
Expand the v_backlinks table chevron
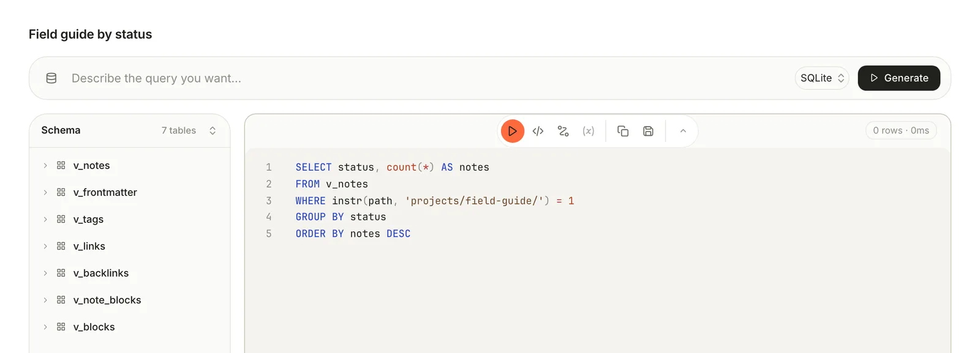click(45, 273)
